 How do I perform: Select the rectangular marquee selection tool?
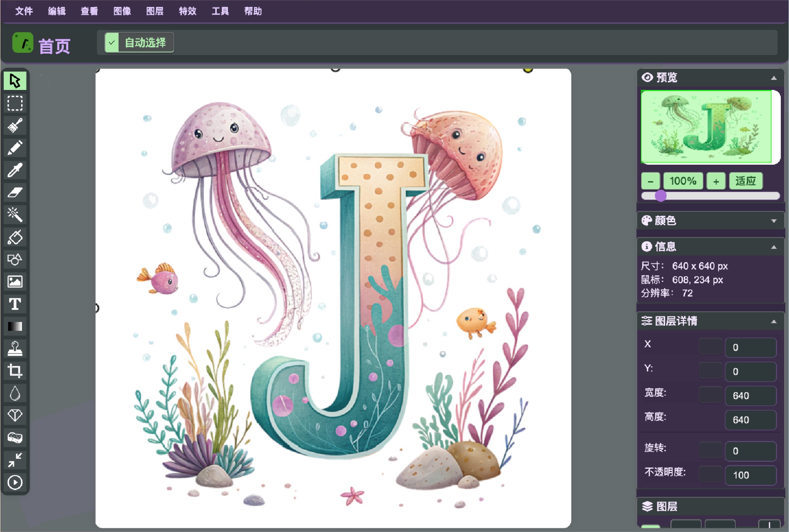pos(15,103)
